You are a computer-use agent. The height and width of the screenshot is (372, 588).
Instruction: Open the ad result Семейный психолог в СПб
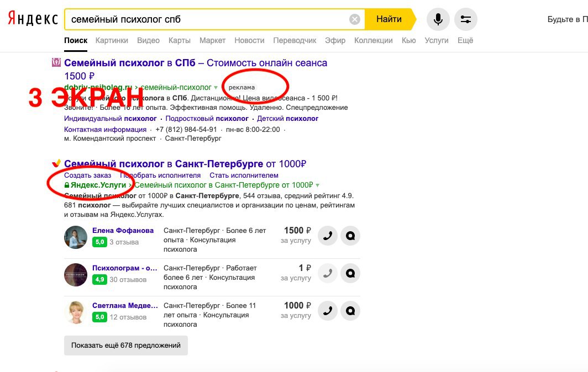pyautogui.click(x=196, y=70)
